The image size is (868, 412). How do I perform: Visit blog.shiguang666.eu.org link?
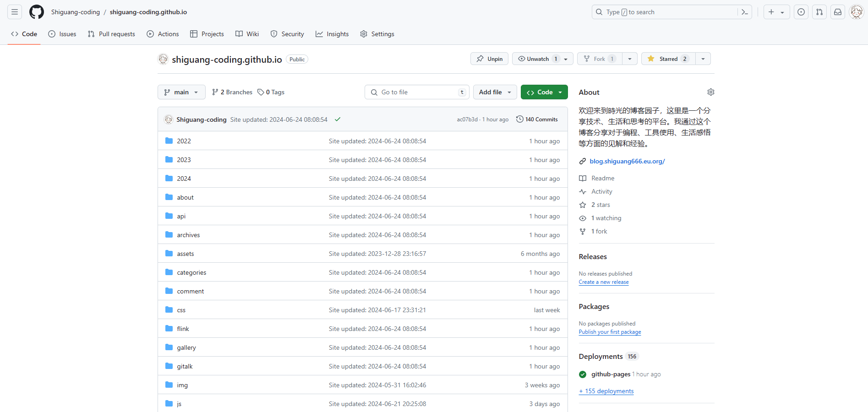(627, 161)
